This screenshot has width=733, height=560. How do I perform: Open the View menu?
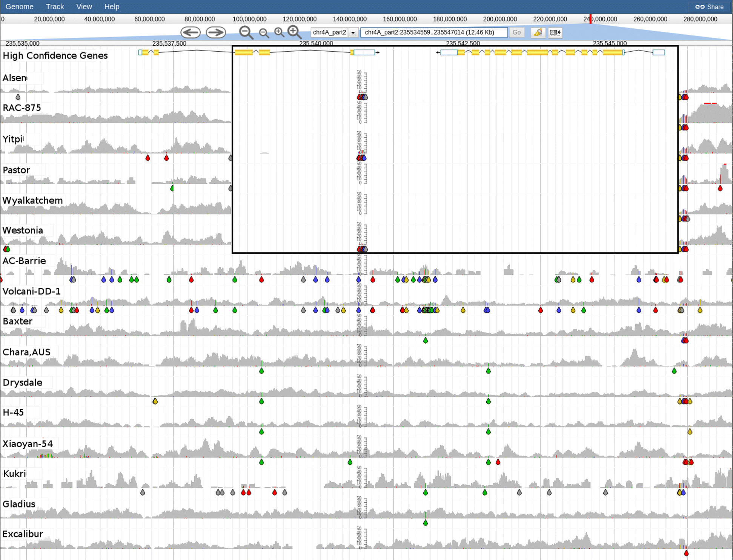coord(84,7)
